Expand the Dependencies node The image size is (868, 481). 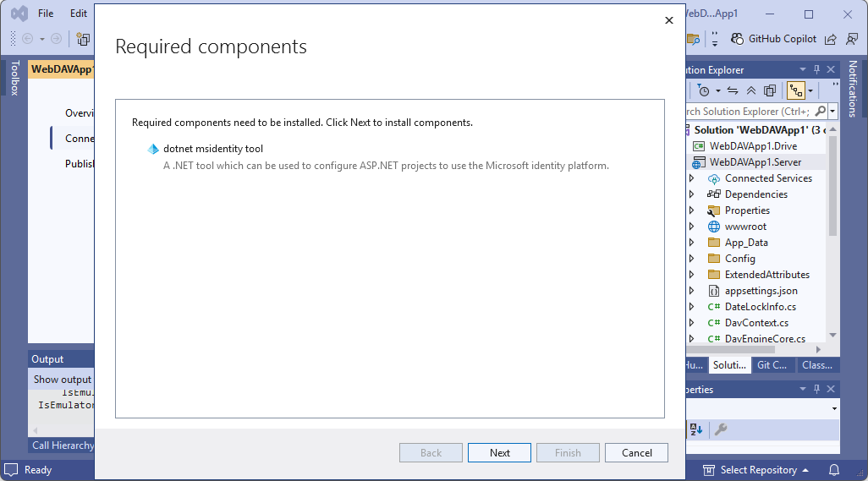point(691,194)
